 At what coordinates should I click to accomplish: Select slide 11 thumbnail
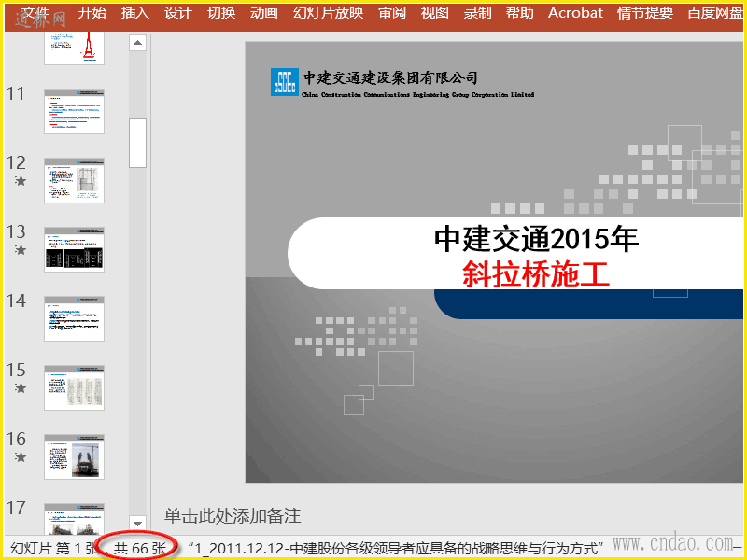click(x=75, y=111)
